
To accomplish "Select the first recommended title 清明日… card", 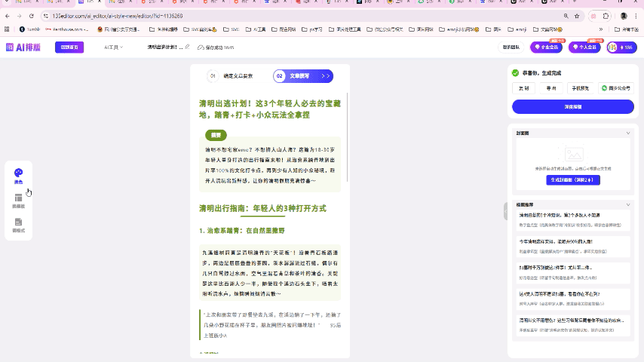I will point(573,219).
